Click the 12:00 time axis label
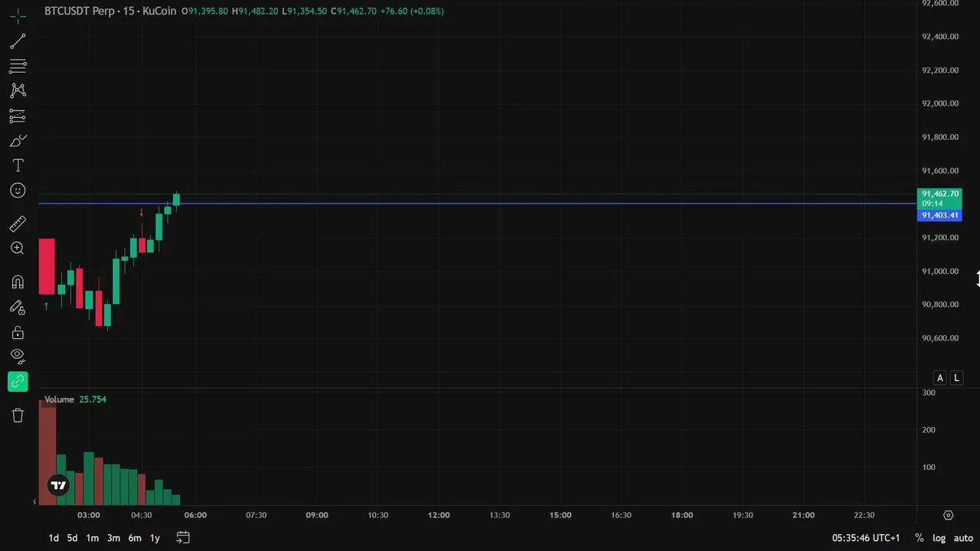The height and width of the screenshot is (551, 980). (439, 515)
